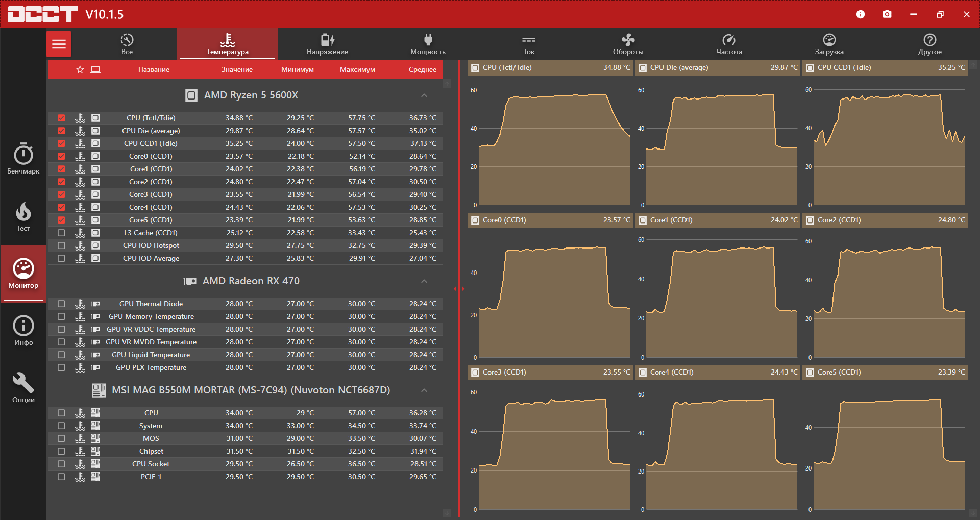Sort by the Название column header
The image size is (980, 520).
tap(154, 69)
